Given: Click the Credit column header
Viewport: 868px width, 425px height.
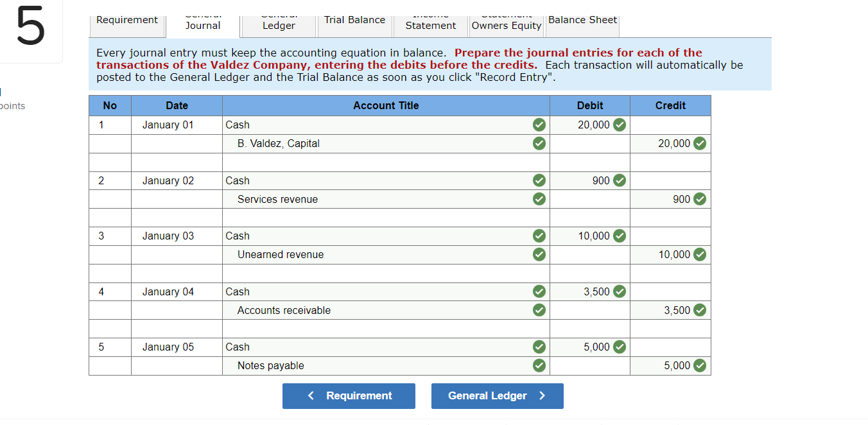Looking at the screenshot, I should [x=670, y=105].
